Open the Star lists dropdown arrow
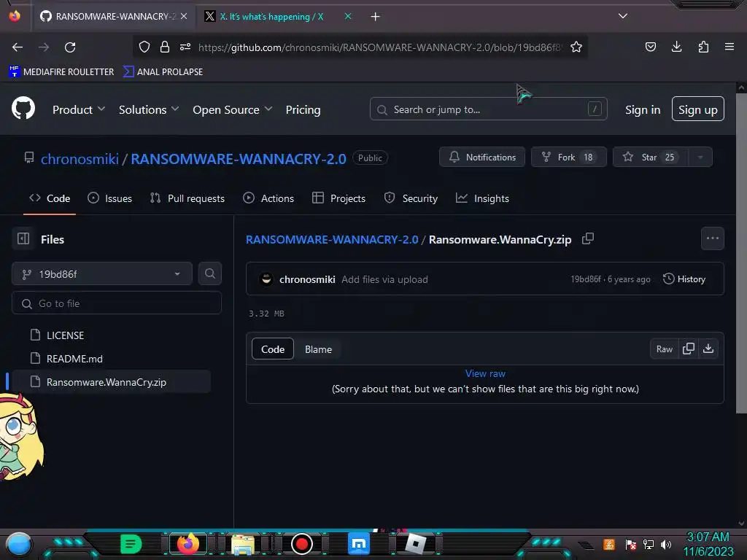Image resolution: width=747 pixels, height=560 pixels. pyautogui.click(x=700, y=157)
